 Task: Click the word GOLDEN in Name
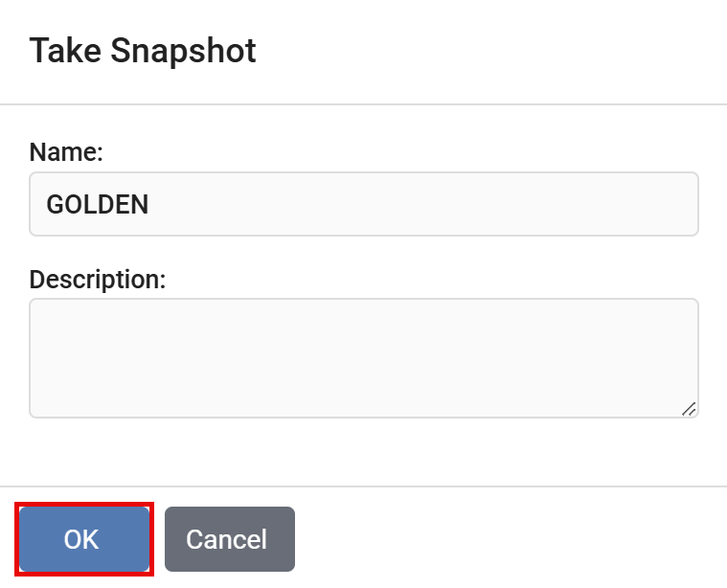pyautogui.click(x=98, y=204)
